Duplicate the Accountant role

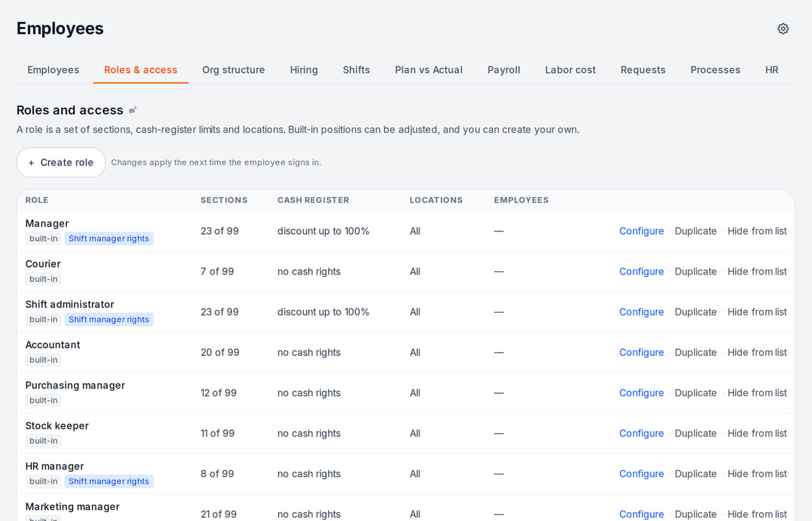click(x=696, y=353)
